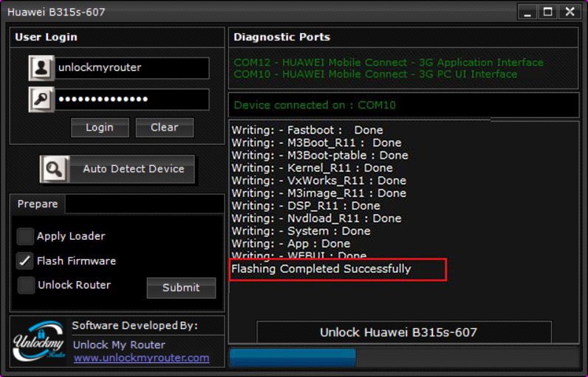Minimize the Huawei B315s-607 window
The height and width of the screenshot is (377, 588).
click(x=527, y=12)
